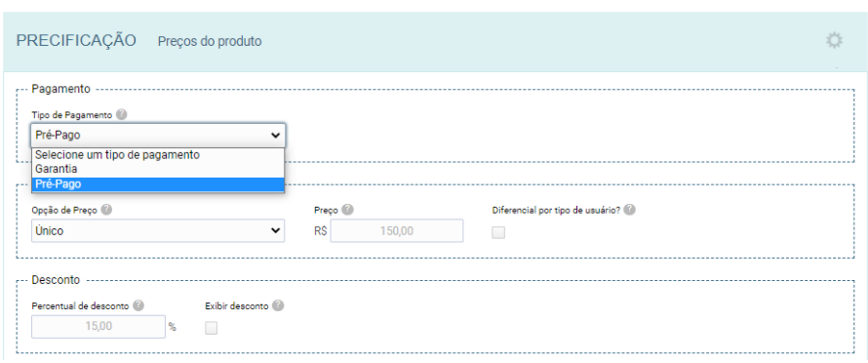
Task: Click the PRECIFICAÇÃO heading text
Action: [76, 40]
